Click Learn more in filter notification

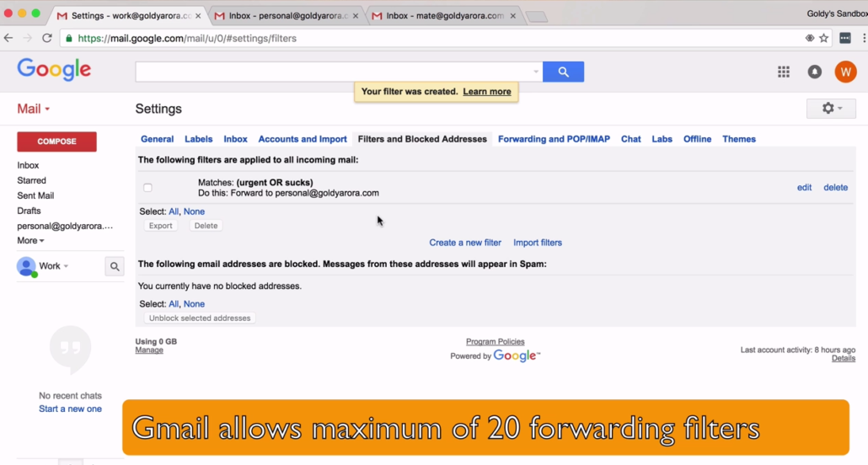pyautogui.click(x=487, y=91)
